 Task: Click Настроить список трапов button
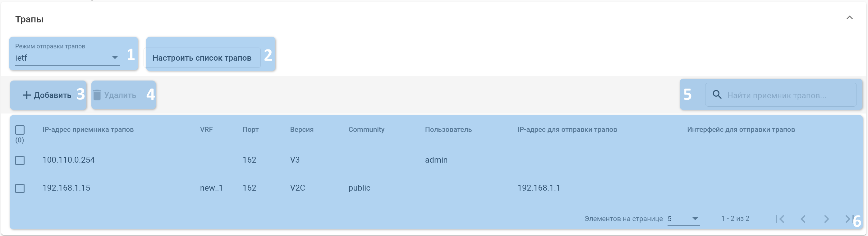[202, 58]
